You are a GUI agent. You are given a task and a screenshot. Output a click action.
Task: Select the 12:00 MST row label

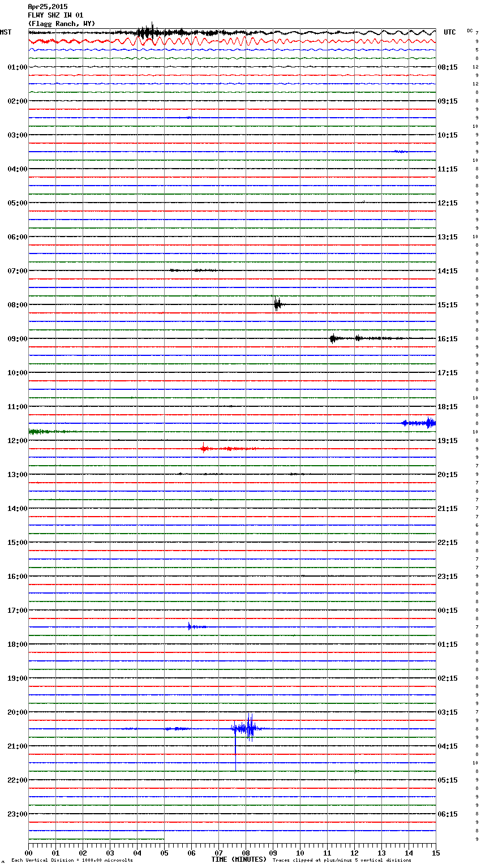(18, 441)
